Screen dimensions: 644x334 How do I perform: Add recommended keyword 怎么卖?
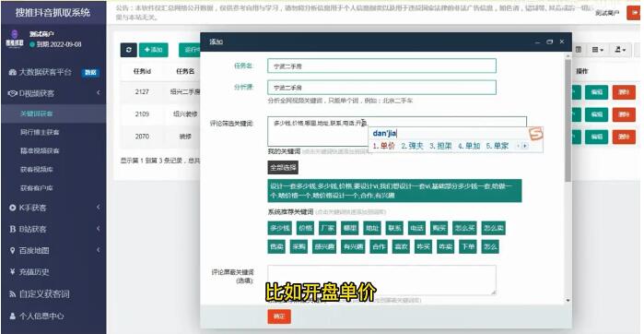493,228
